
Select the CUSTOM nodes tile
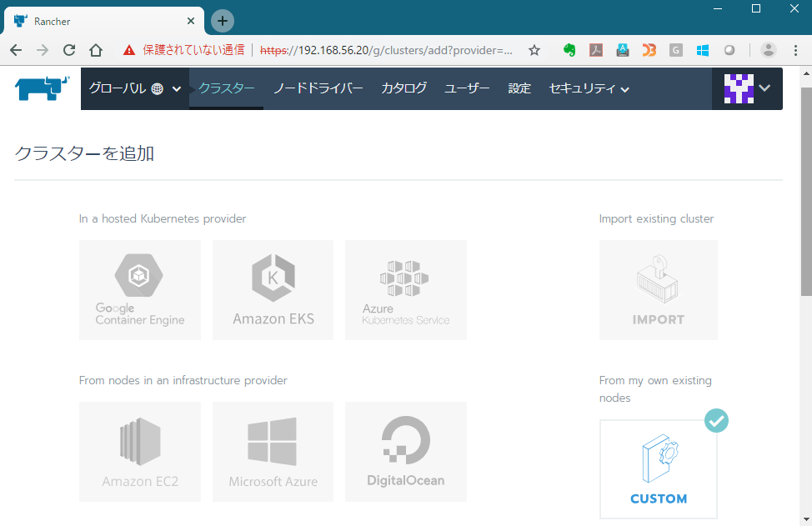tap(659, 469)
